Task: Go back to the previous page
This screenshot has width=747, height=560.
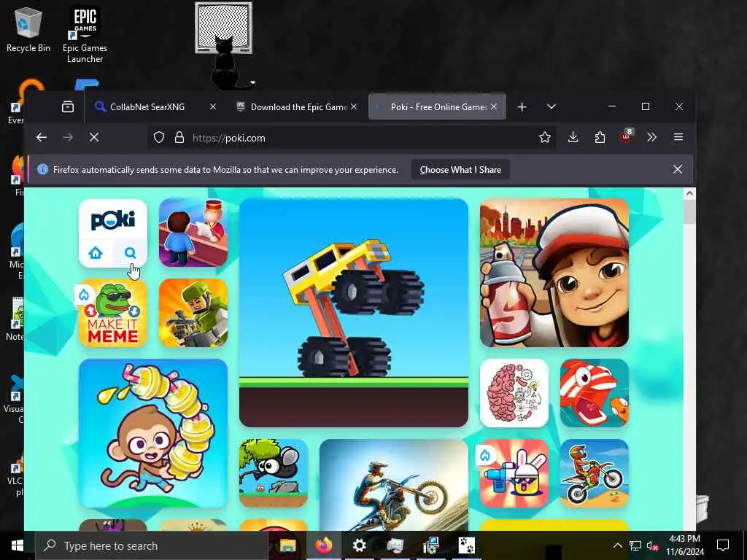Action: click(42, 138)
